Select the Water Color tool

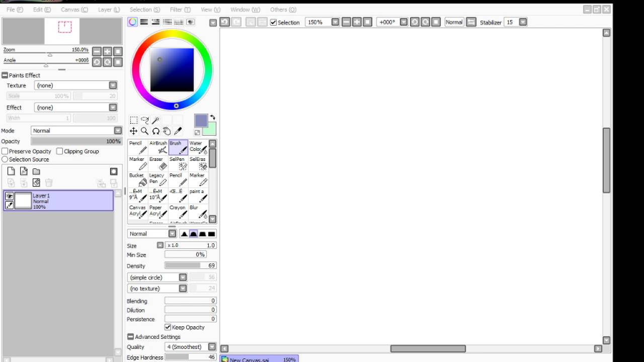pos(198,147)
